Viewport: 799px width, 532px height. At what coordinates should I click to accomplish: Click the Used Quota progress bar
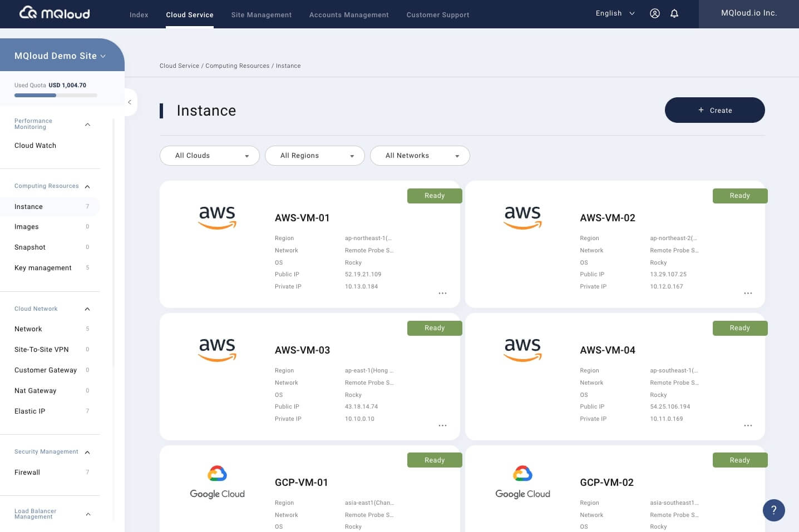click(56, 96)
